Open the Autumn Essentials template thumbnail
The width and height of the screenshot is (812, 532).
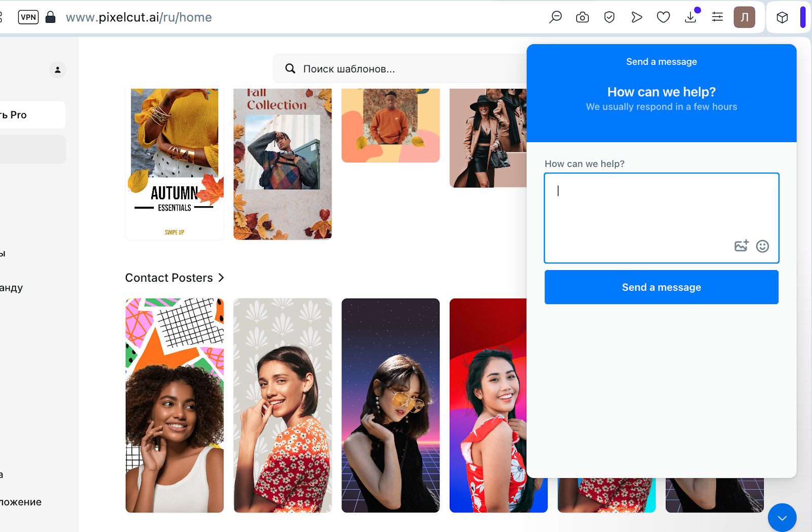(x=175, y=164)
